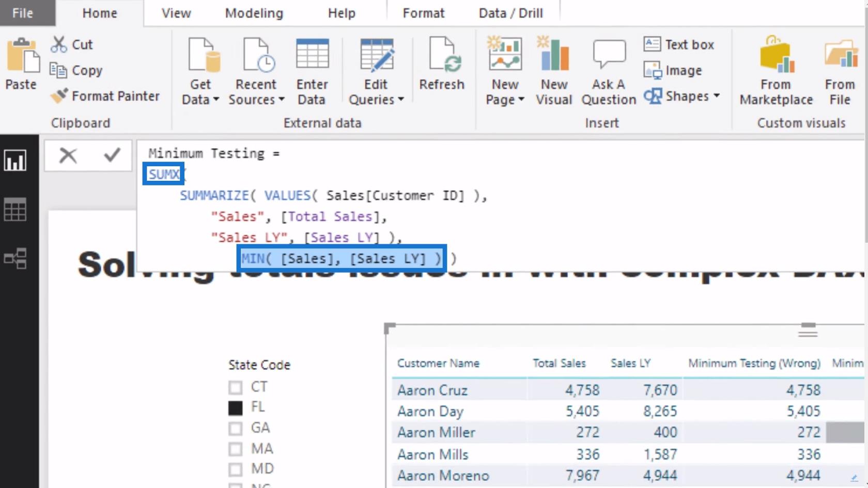Open the Format tab
The height and width of the screenshot is (488, 868).
point(424,13)
